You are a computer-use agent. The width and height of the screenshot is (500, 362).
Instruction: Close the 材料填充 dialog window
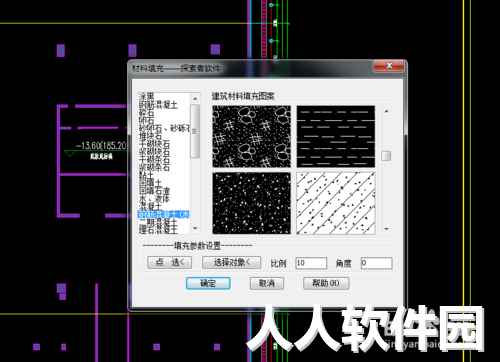(x=389, y=66)
